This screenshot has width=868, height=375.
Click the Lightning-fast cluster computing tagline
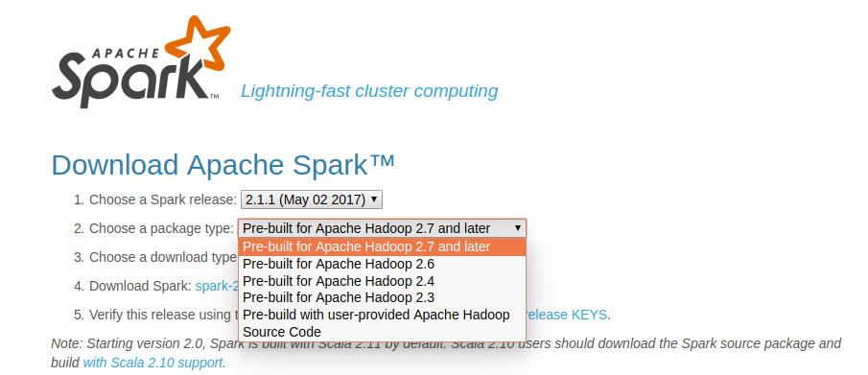click(x=369, y=90)
